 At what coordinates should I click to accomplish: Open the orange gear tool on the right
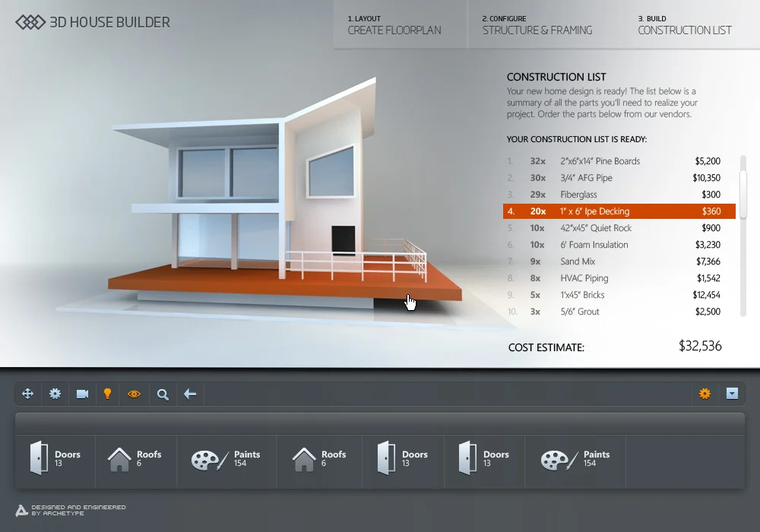705,394
